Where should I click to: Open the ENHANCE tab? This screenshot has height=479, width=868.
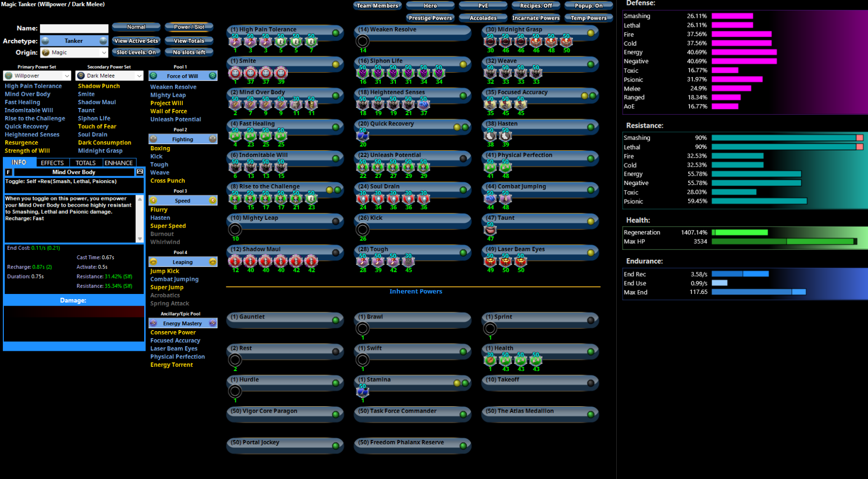[119, 163]
